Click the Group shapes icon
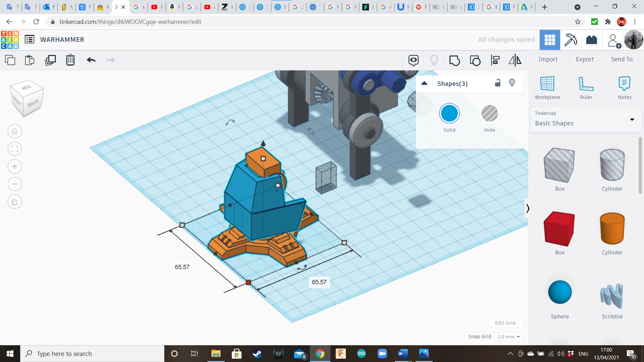 (454, 60)
